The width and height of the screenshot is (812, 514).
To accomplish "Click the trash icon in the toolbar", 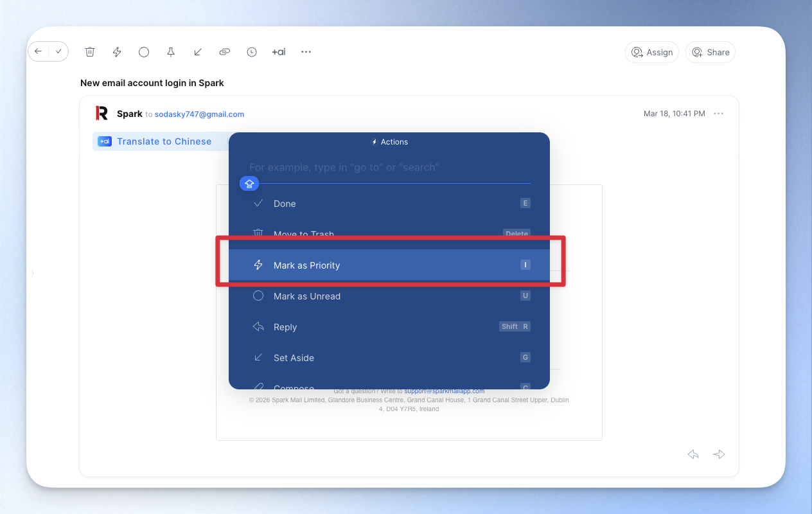I will pos(90,52).
